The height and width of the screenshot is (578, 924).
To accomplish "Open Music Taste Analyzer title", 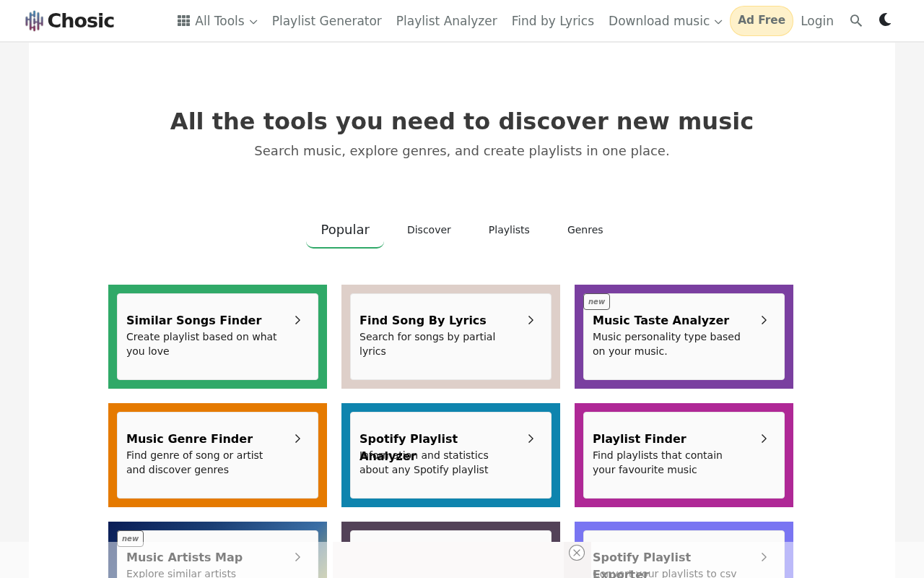I will pyautogui.click(x=661, y=320).
